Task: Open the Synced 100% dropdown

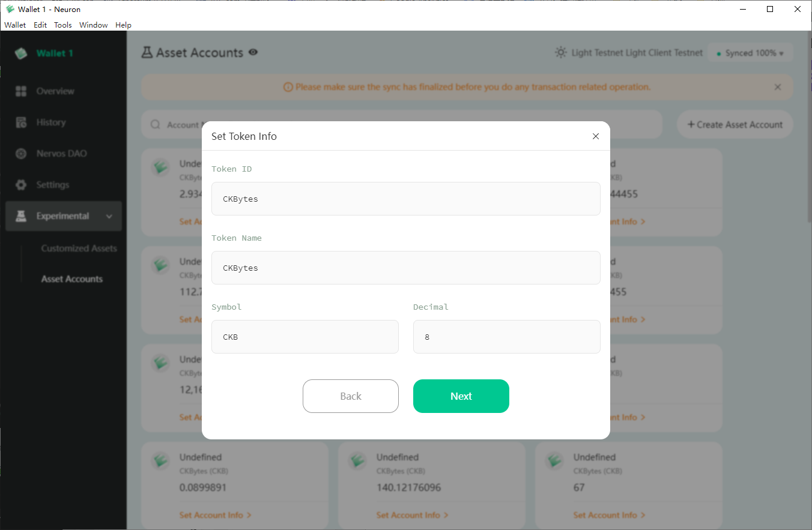Action: (x=750, y=53)
